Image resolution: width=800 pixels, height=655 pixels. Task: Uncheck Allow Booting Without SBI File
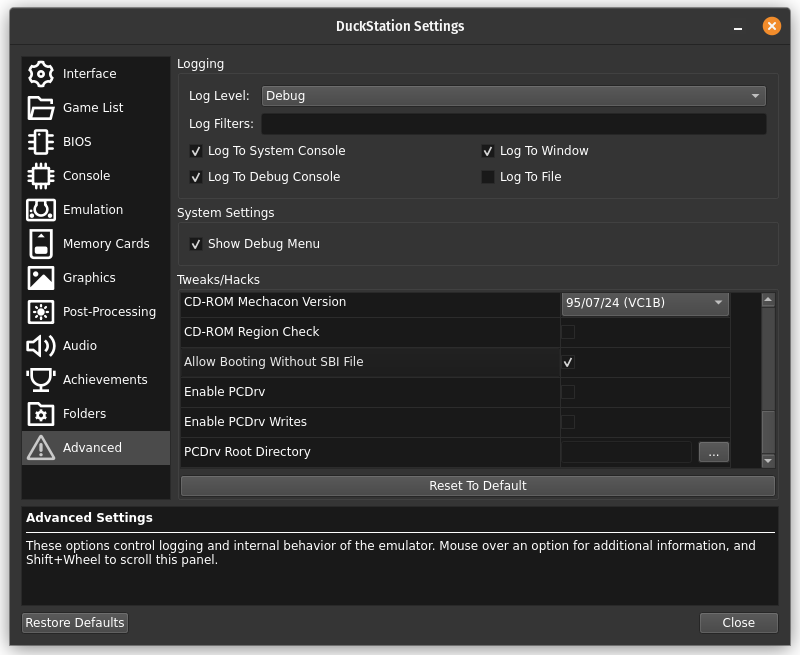(x=568, y=362)
